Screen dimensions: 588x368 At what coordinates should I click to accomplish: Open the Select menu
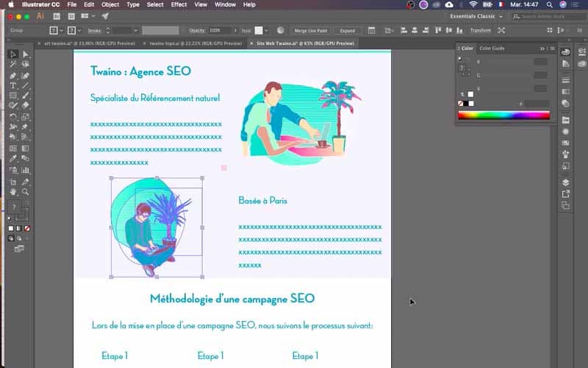click(155, 4)
